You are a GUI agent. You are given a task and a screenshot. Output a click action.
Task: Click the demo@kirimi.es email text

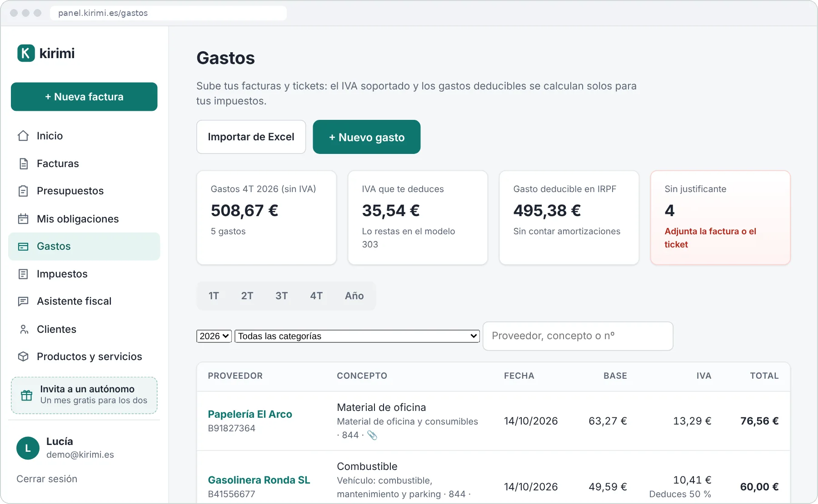coord(80,455)
